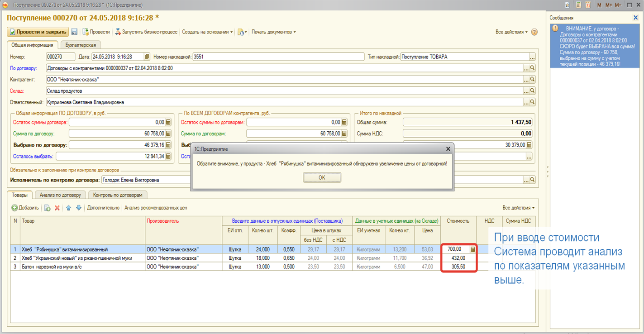Open calculator in the 700,00 Стоимость cell
Image resolution: width=644 pixels, height=334 pixels.
point(473,249)
